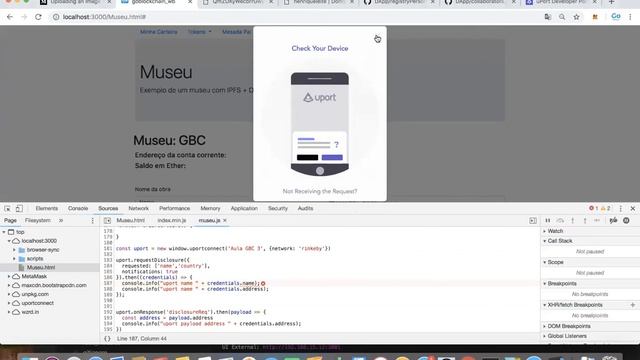Expand the MetaMask tree node

(9, 276)
